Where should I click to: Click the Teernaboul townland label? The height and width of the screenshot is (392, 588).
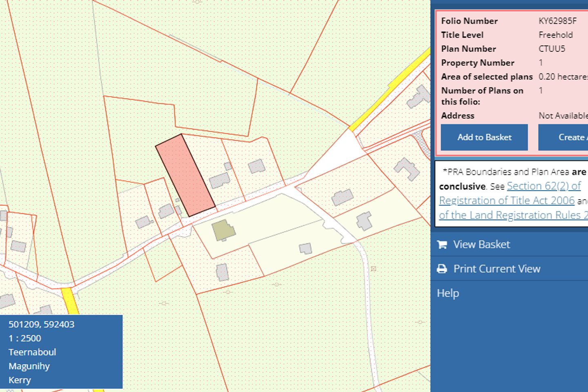pos(32,352)
